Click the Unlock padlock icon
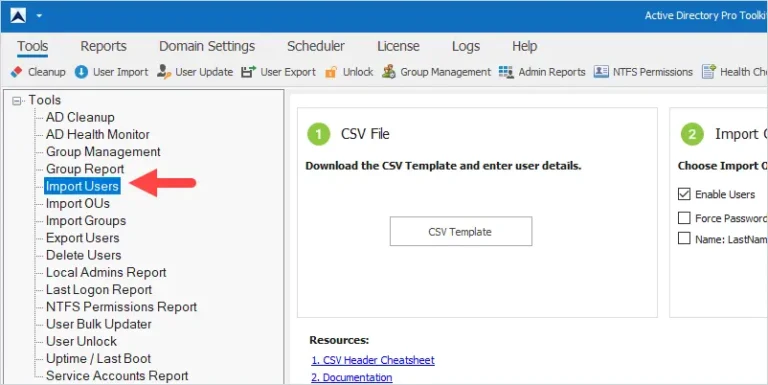The height and width of the screenshot is (385, 768). click(x=332, y=72)
